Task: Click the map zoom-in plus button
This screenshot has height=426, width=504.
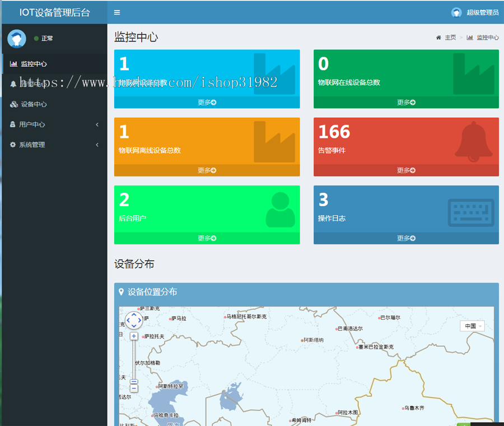Action: click(x=134, y=336)
